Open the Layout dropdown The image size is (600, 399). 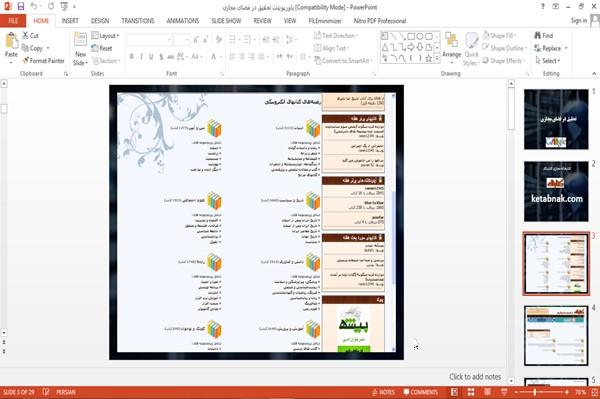105,36
